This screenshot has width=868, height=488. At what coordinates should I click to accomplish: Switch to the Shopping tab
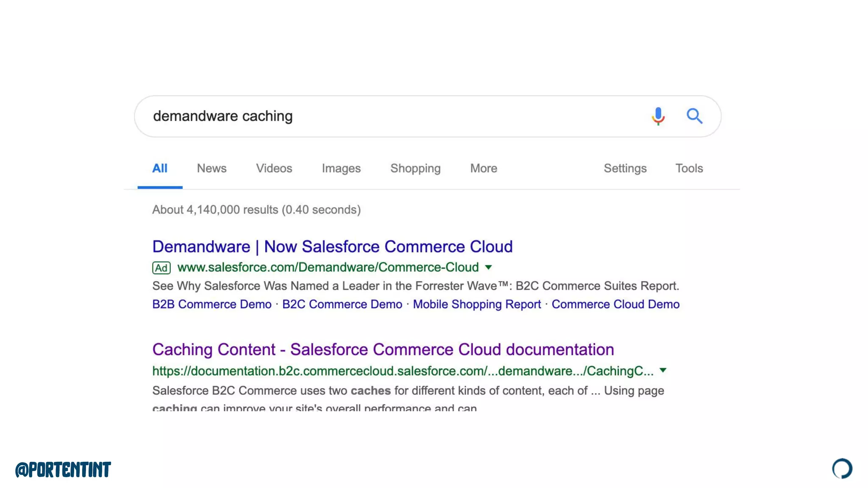[415, 168]
